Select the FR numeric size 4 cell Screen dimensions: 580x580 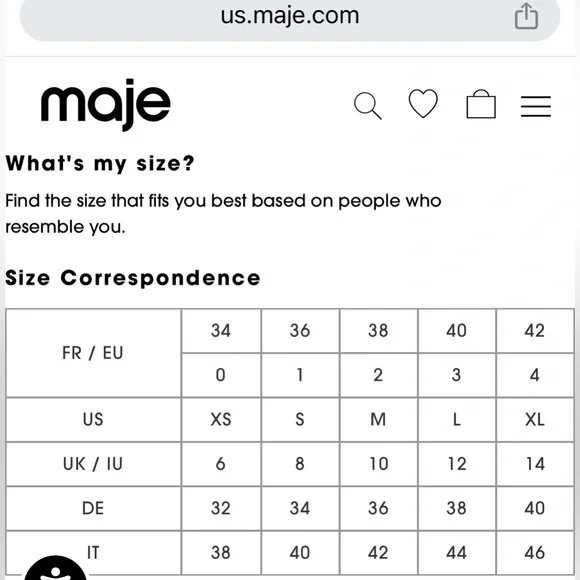(x=535, y=375)
